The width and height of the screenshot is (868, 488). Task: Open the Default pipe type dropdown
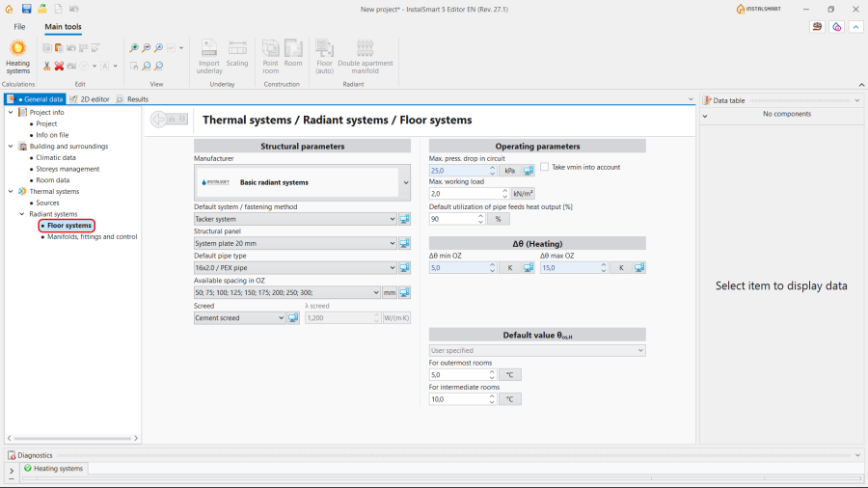pyautogui.click(x=392, y=268)
